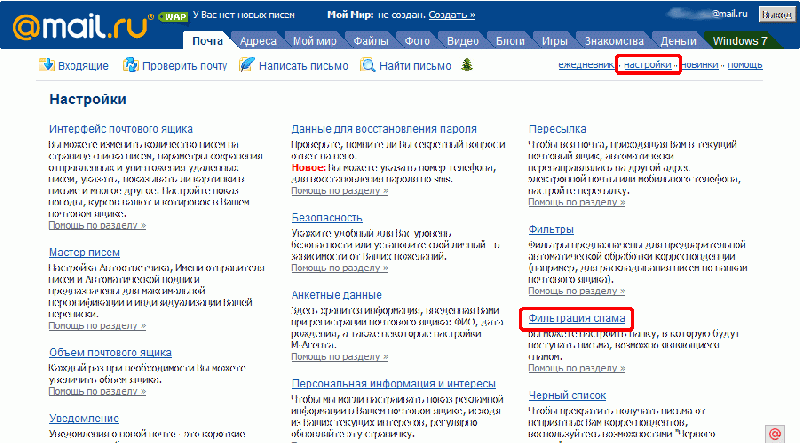The width and height of the screenshot is (800, 443).
Task: Open the Черный список settings section
Action: click(x=567, y=396)
